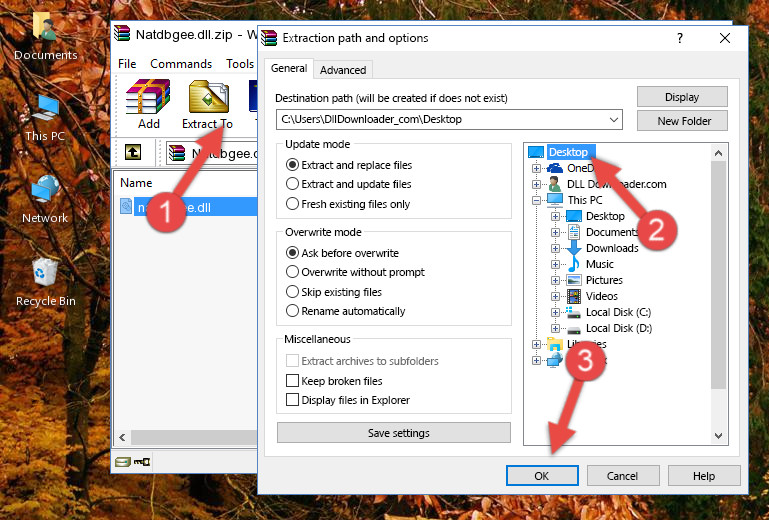This screenshot has height=520, width=769.
Task: Click folder tree scrollbar up arrow
Action: (718, 153)
